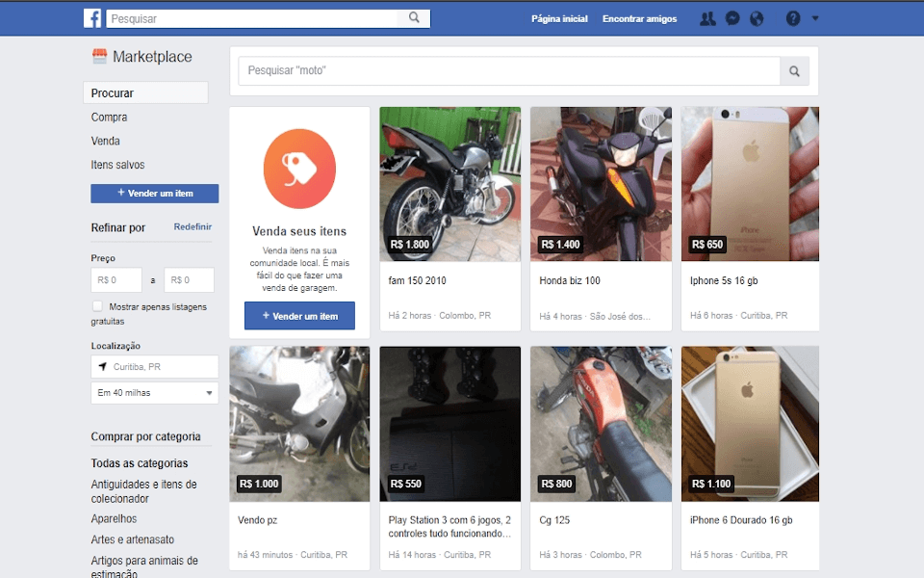Open the Honda biz 100 photo

[601, 184]
